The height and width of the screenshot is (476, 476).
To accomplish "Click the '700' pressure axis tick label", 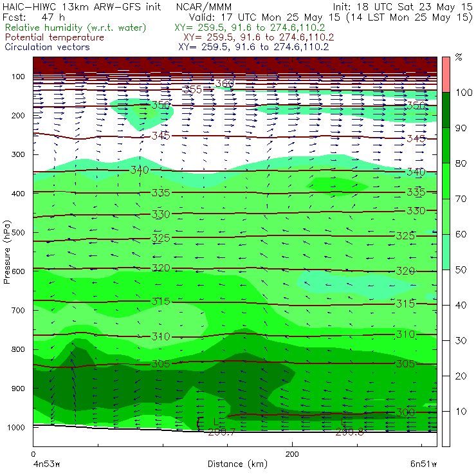I will click(x=18, y=310).
